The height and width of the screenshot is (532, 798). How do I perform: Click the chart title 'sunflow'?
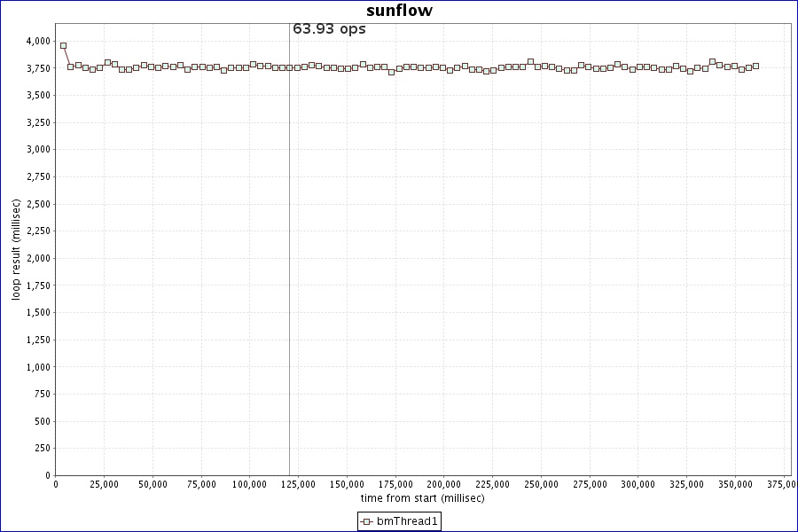pyautogui.click(x=399, y=11)
